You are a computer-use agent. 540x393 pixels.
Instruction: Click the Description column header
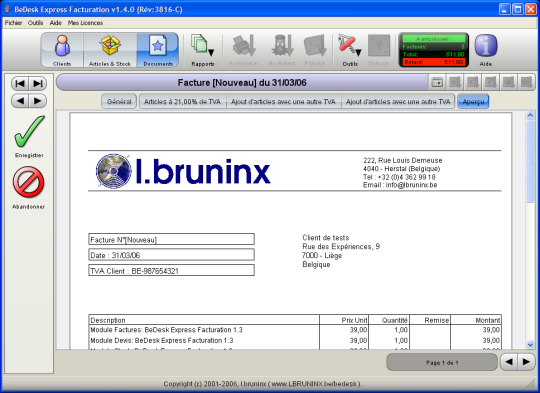204,320
